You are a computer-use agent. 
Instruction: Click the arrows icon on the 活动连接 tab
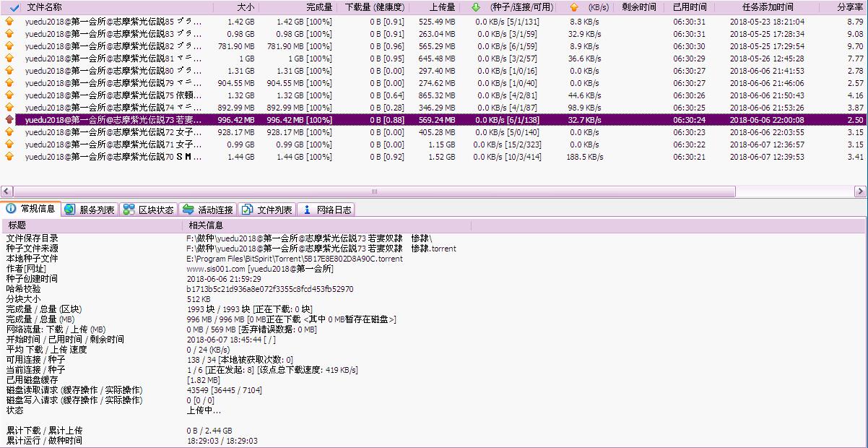[188, 210]
